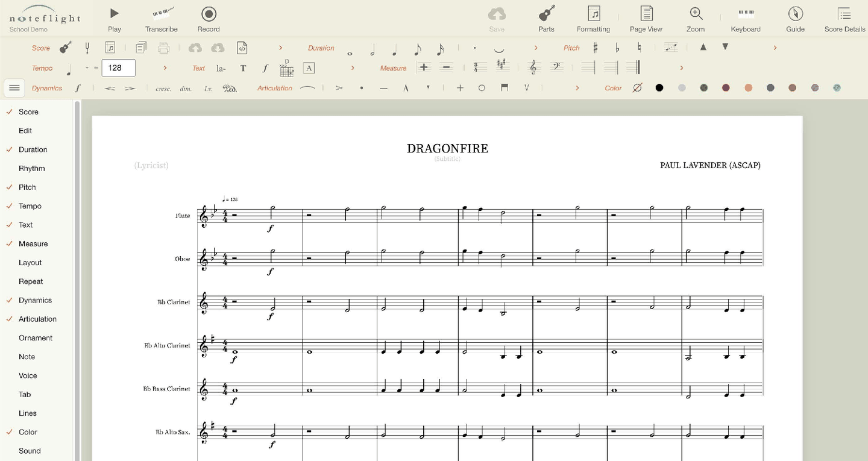Open the Formatting options
The width and height of the screenshot is (868, 461).
(x=593, y=19)
